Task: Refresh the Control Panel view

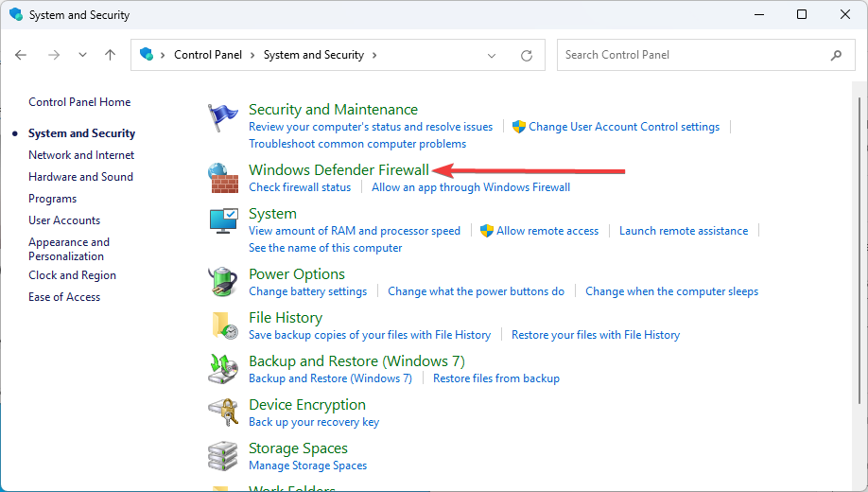Action: (527, 56)
